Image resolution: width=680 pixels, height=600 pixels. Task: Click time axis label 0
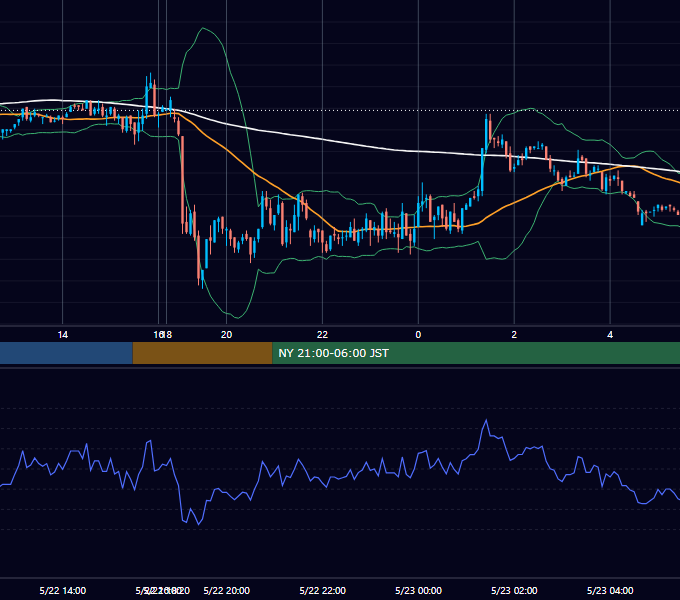(418, 335)
